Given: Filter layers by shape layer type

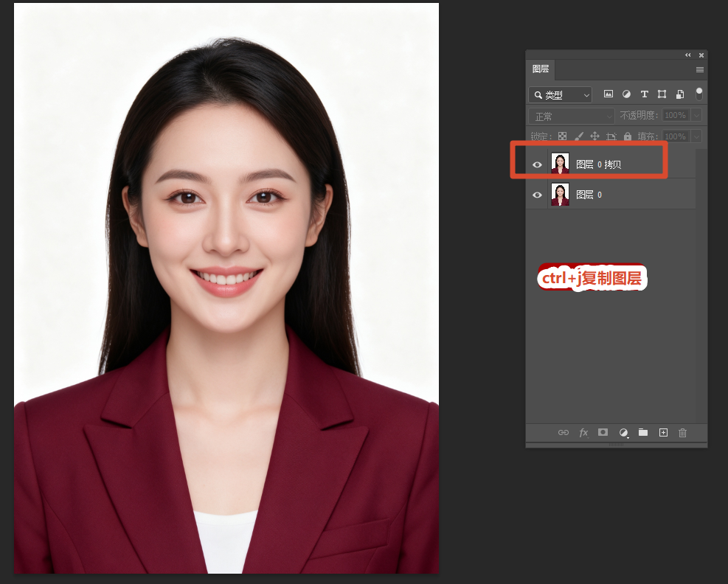Looking at the screenshot, I should 662,94.
